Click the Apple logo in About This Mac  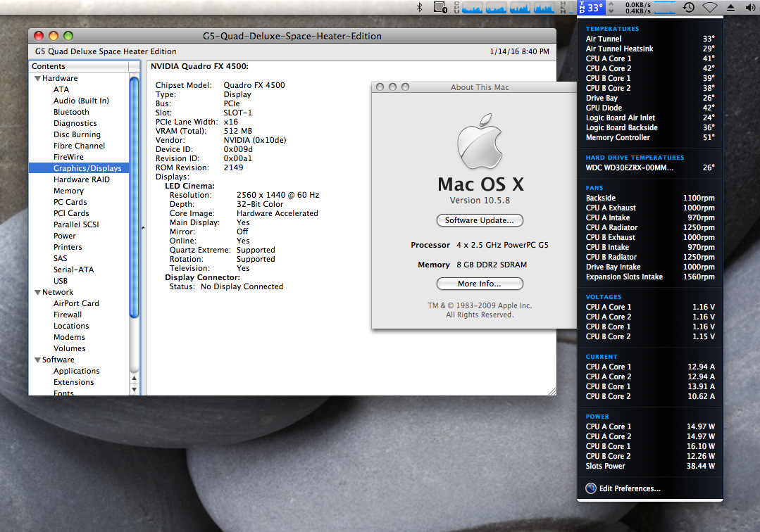(480, 141)
